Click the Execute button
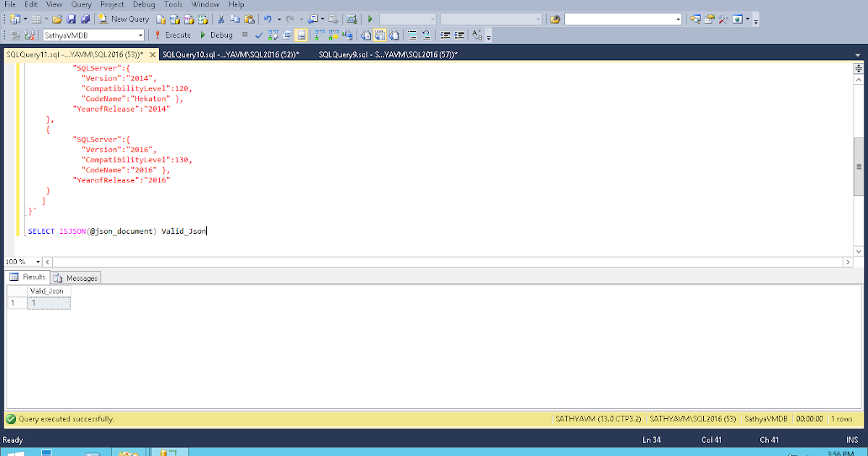The height and width of the screenshot is (456, 868). [174, 34]
